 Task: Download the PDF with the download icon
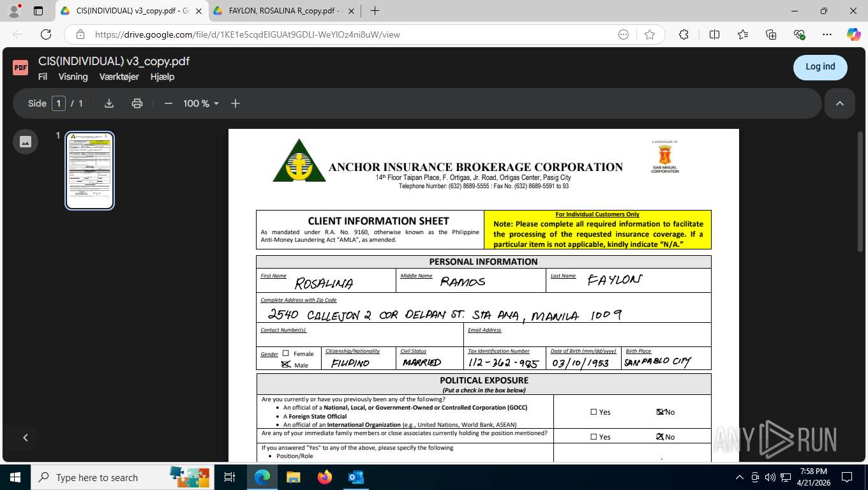pos(109,103)
